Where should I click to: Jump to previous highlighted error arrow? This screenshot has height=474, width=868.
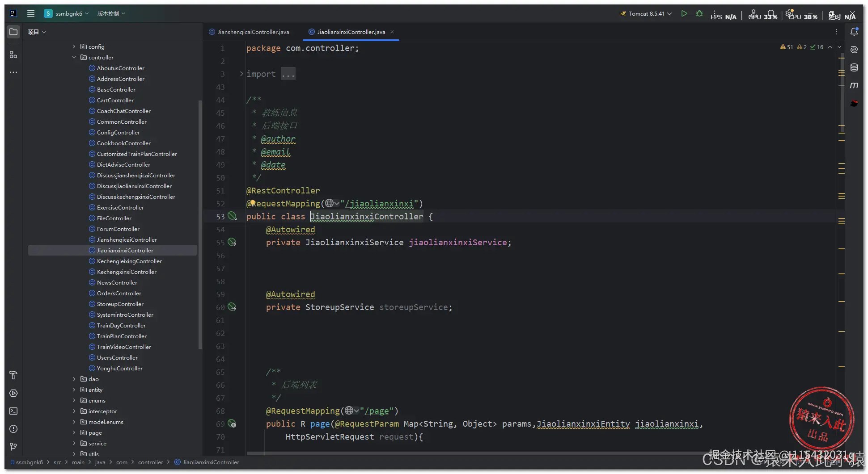[830, 47]
